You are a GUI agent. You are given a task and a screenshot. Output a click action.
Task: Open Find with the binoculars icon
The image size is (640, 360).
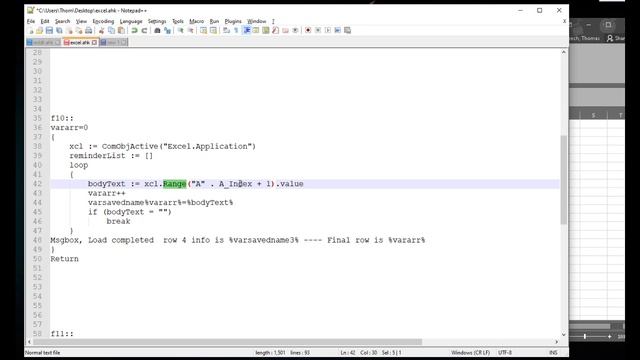pos(157,31)
